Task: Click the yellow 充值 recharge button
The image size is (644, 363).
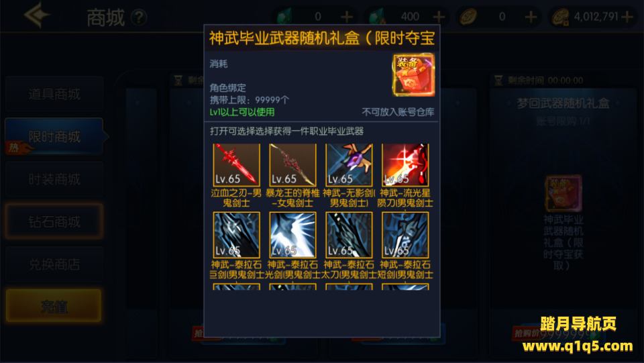Action: (x=54, y=306)
